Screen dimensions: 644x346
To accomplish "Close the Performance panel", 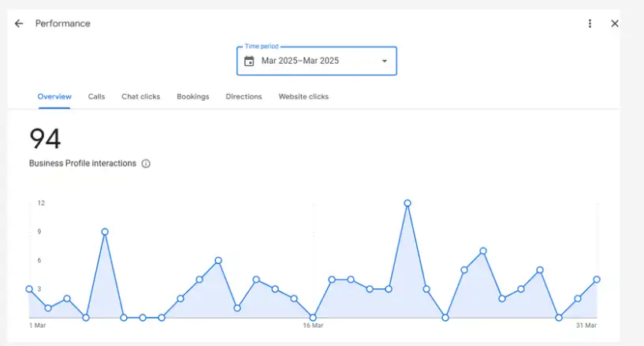I will (615, 24).
